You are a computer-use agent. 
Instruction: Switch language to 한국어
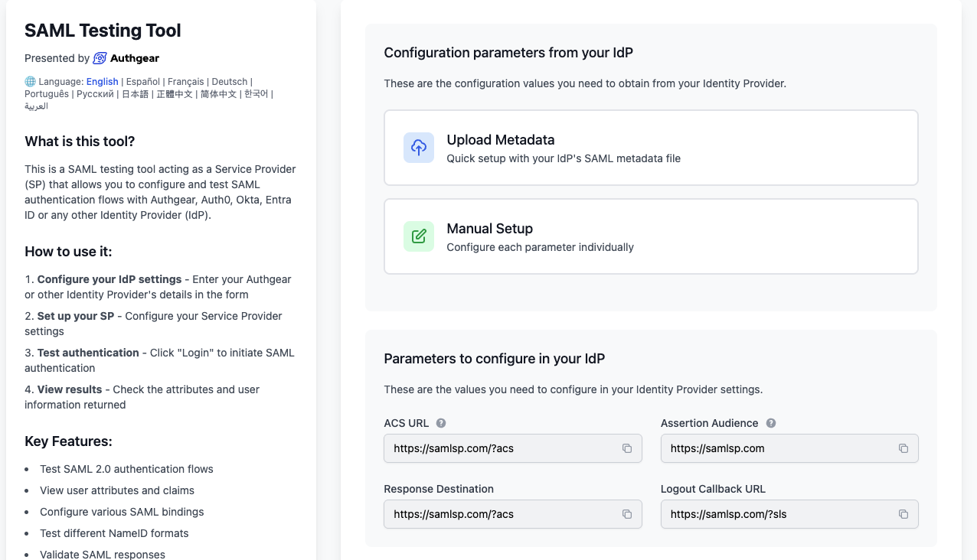pyautogui.click(x=256, y=94)
